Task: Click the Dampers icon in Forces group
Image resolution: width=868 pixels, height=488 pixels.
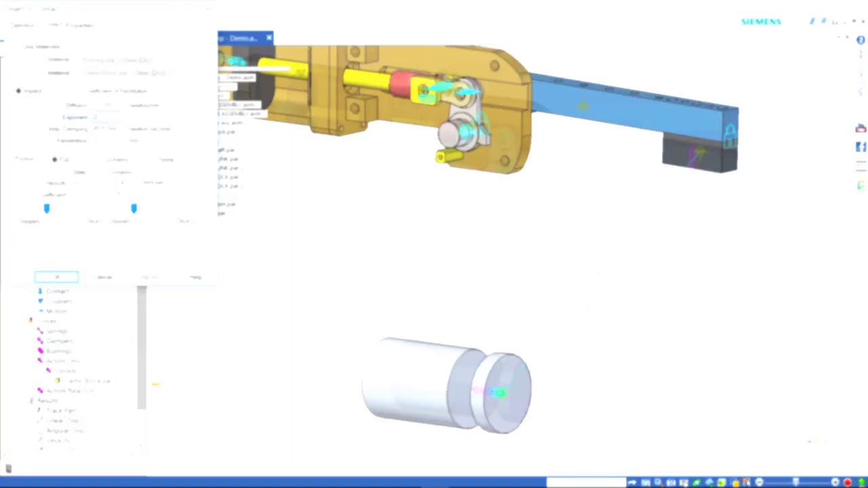Action: tap(40, 341)
